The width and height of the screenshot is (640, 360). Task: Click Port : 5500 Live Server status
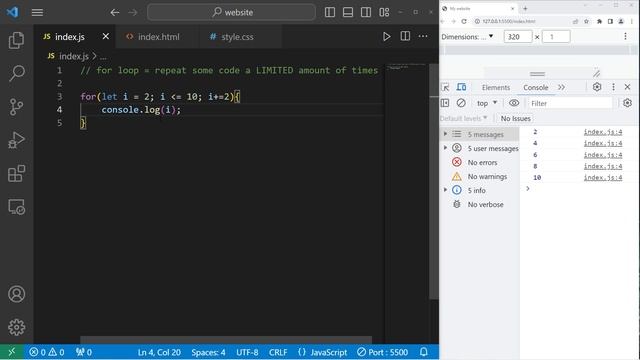pos(382,352)
